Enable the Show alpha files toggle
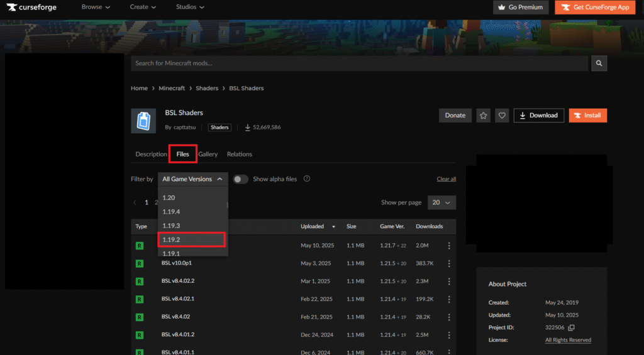Viewport: 644px width, 355px height. tap(241, 179)
